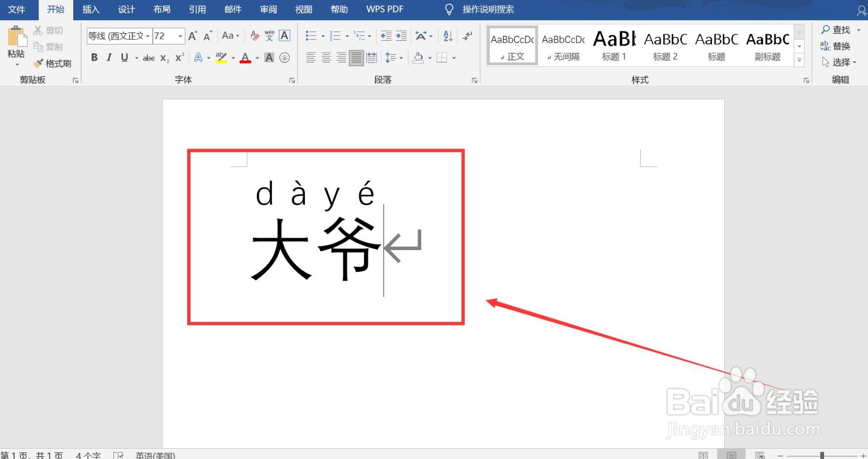Switch to the 布局 Layout tab
The image size is (868, 459).
tap(162, 9)
